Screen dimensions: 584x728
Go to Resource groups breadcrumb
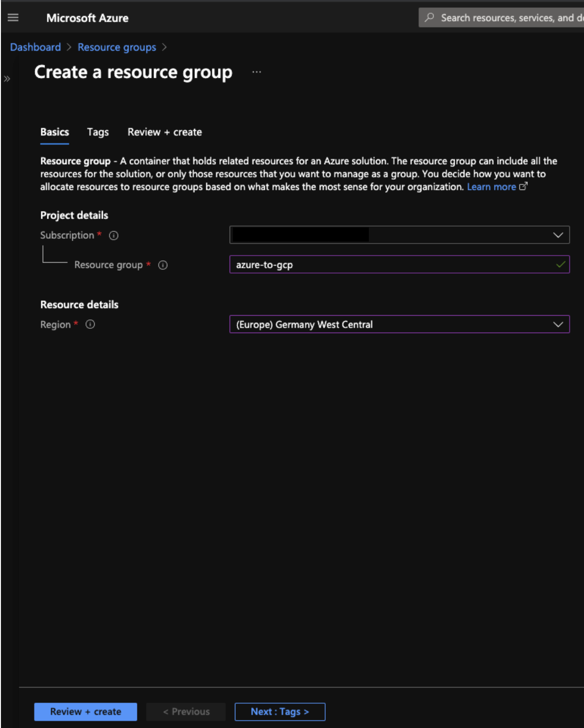pyautogui.click(x=117, y=47)
